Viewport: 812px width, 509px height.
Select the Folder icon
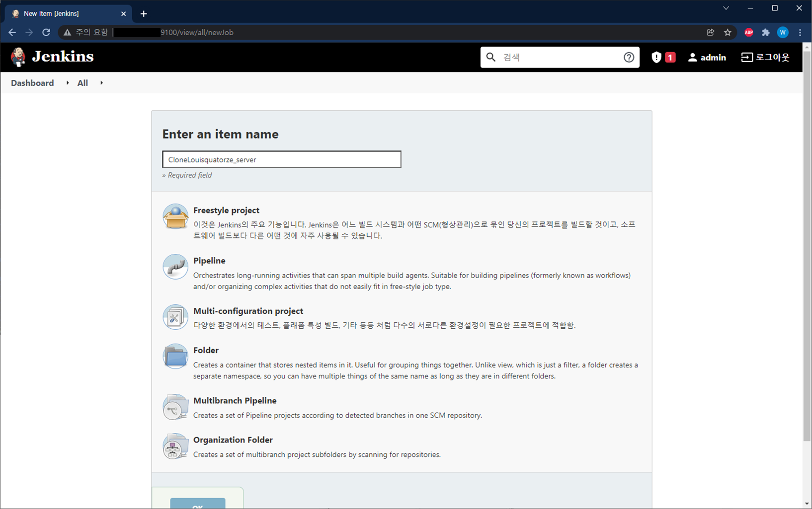[175, 356]
